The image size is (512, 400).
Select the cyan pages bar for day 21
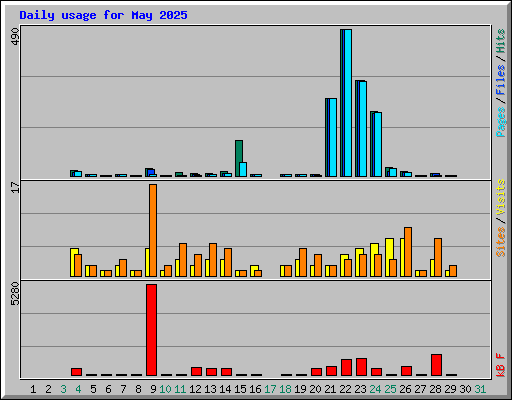(x=333, y=137)
